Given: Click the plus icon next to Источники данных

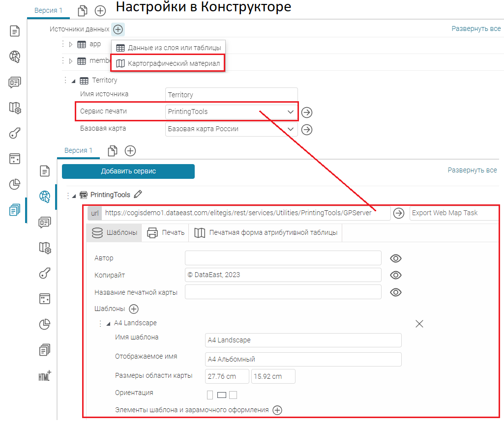Looking at the screenshot, I should click(118, 29).
